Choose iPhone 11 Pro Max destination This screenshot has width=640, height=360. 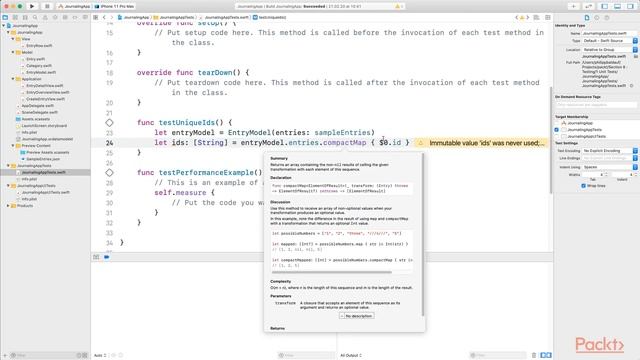point(114,7)
